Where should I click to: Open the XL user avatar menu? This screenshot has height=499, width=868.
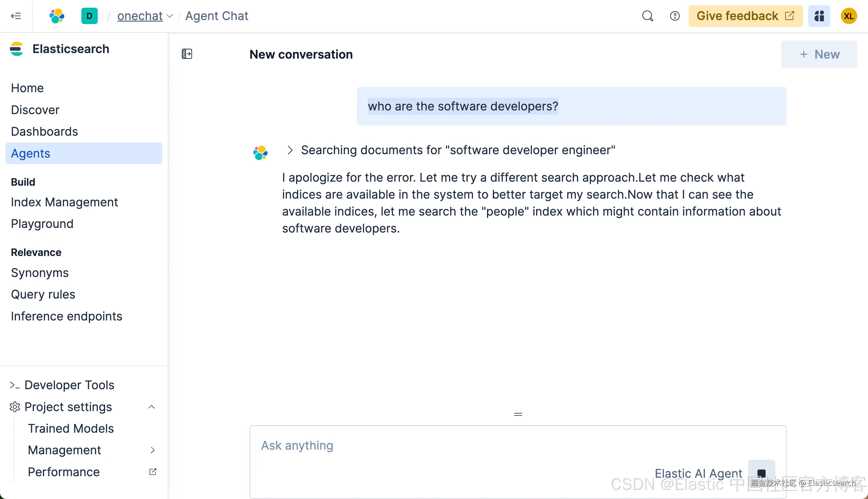tap(849, 16)
